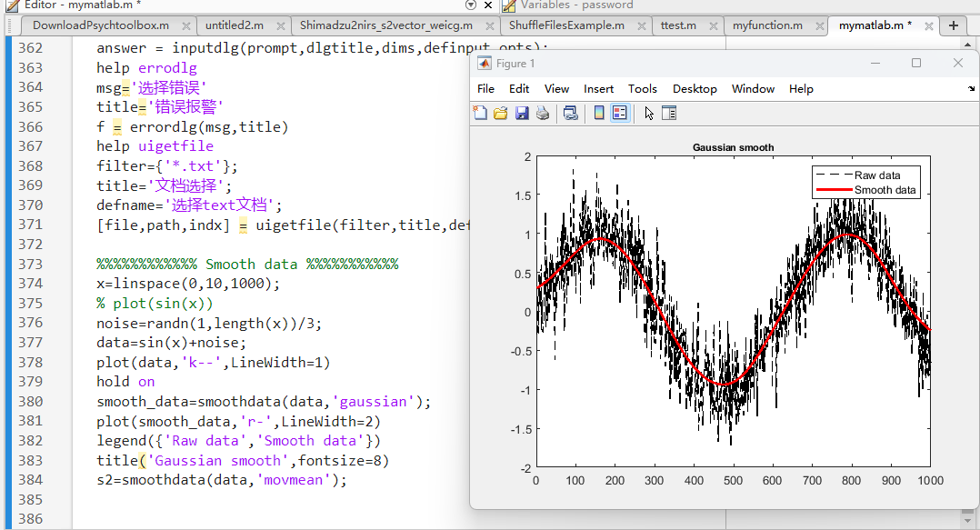Screen dimensions: 980x530
Task: Print the figure using the printer icon
Action: click(543, 114)
